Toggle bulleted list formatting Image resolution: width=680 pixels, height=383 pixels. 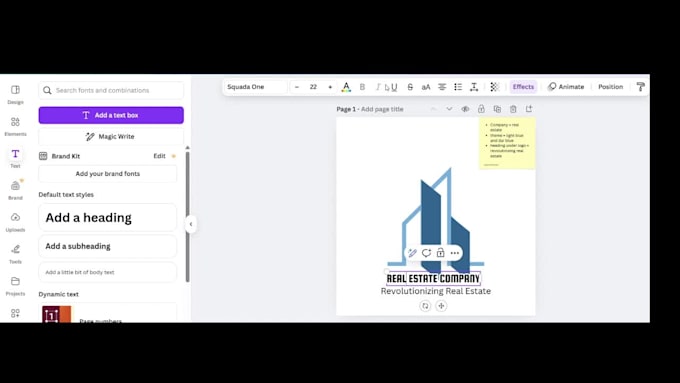(x=458, y=87)
